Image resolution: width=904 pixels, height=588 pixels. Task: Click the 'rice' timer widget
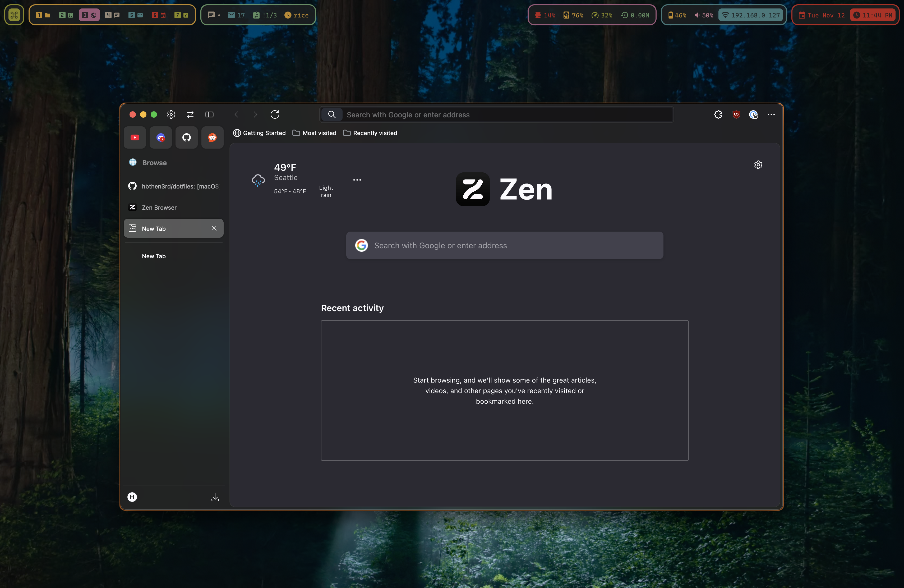click(x=297, y=15)
